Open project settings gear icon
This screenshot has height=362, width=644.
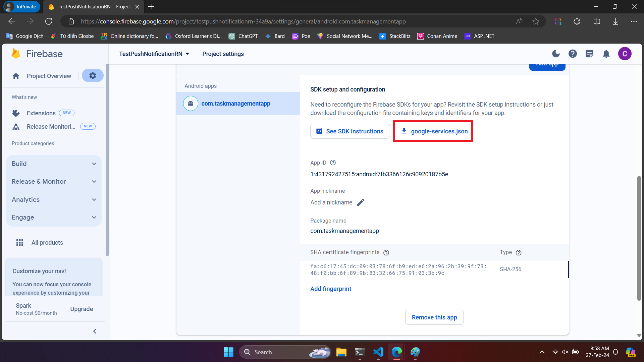pyautogui.click(x=93, y=76)
